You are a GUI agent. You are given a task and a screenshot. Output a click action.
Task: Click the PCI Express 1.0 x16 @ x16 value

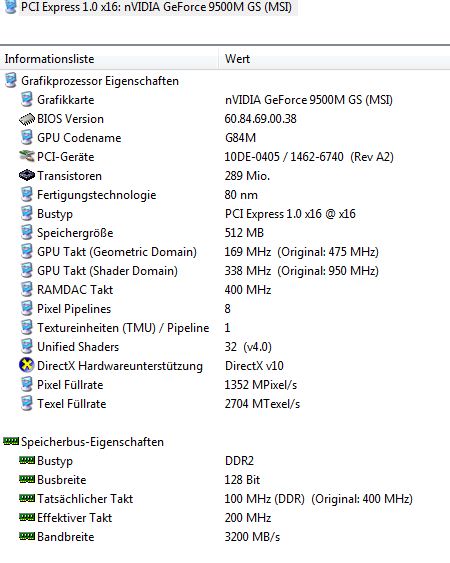290,214
